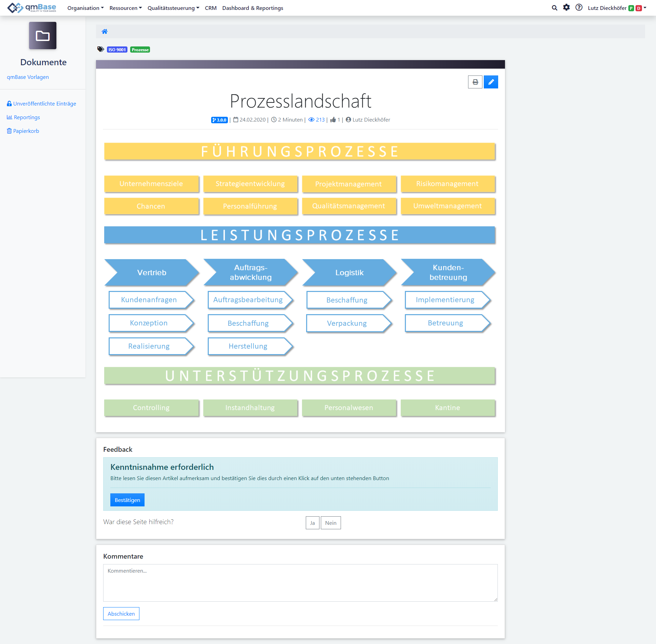Open the Chancen process box
Screen dimensions: 656x644
point(151,206)
